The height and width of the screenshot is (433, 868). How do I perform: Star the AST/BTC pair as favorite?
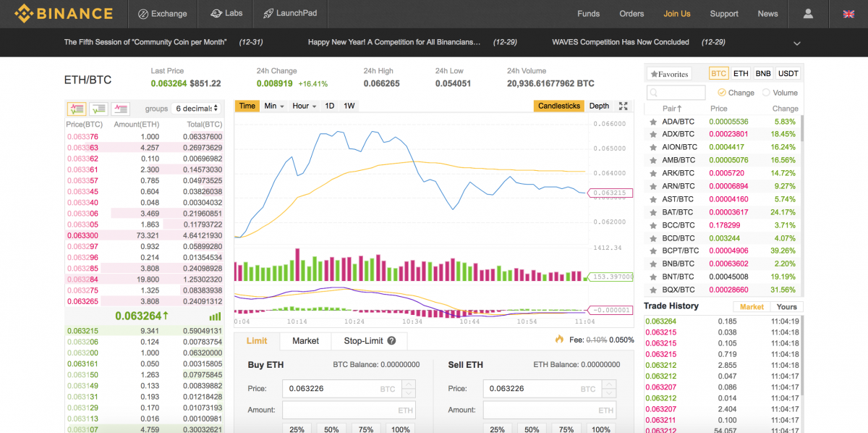click(653, 199)
